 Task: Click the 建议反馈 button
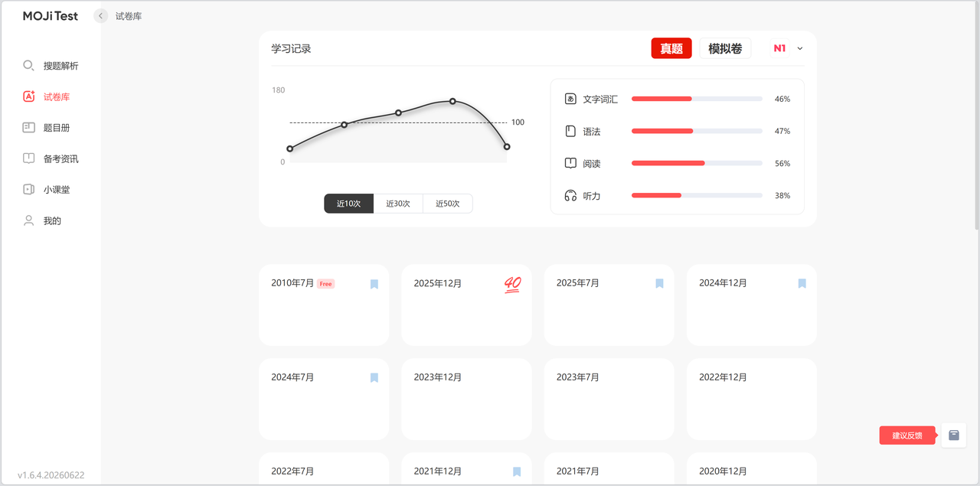coord(907,435)
